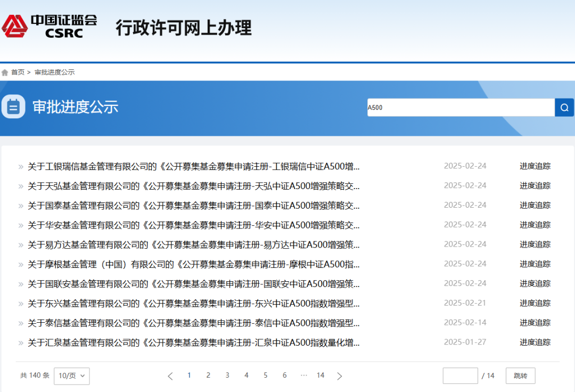Click the home icon in the breadcrumb

(5, 71)
